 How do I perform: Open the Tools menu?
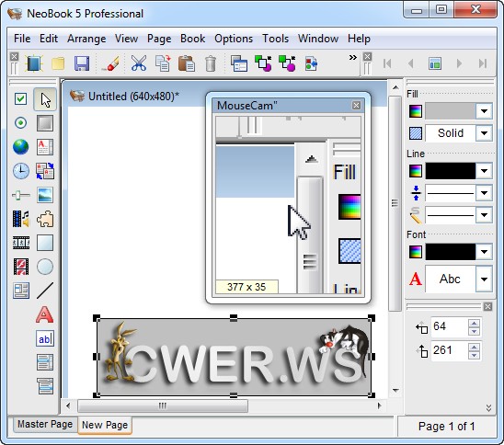(276, 39)
